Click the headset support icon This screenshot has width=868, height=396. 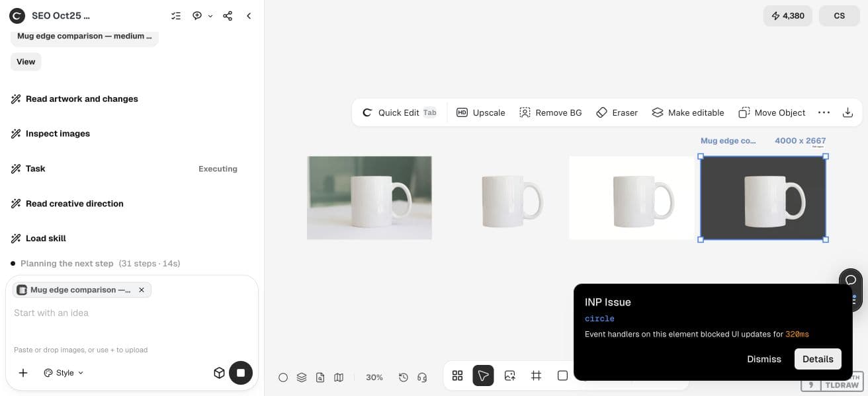tap(422, 377)
